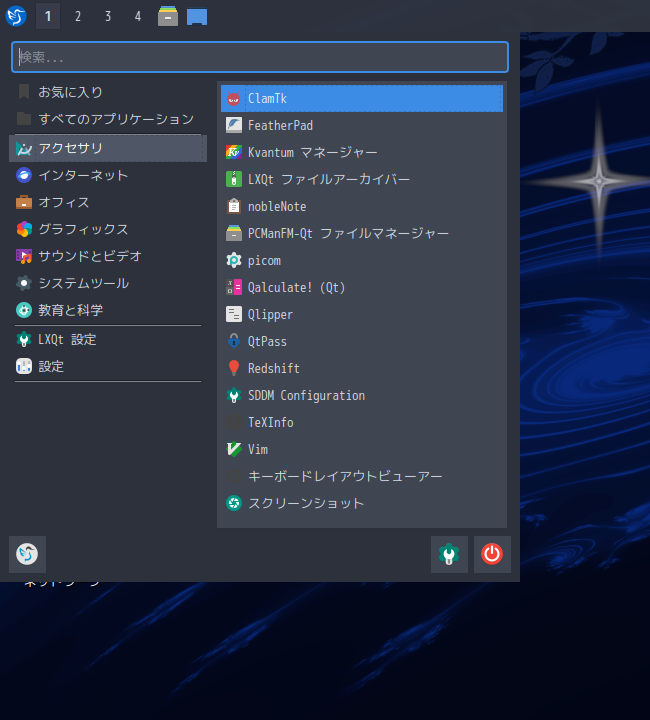
Task: Click the お気に入り bookmark icon
Action: (24, 92)
